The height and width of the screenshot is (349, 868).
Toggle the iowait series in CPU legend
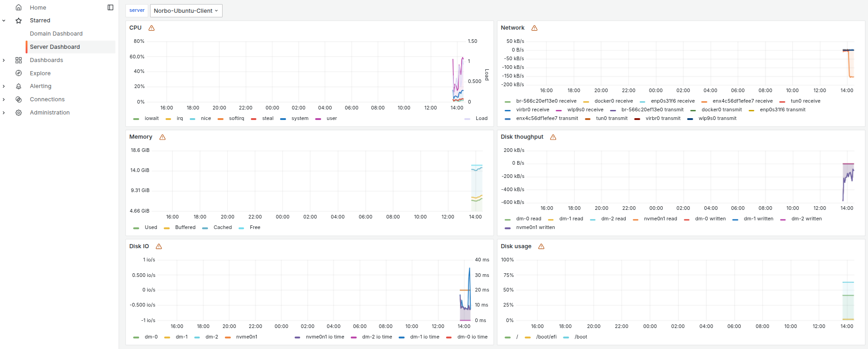(x=151, y=119)
